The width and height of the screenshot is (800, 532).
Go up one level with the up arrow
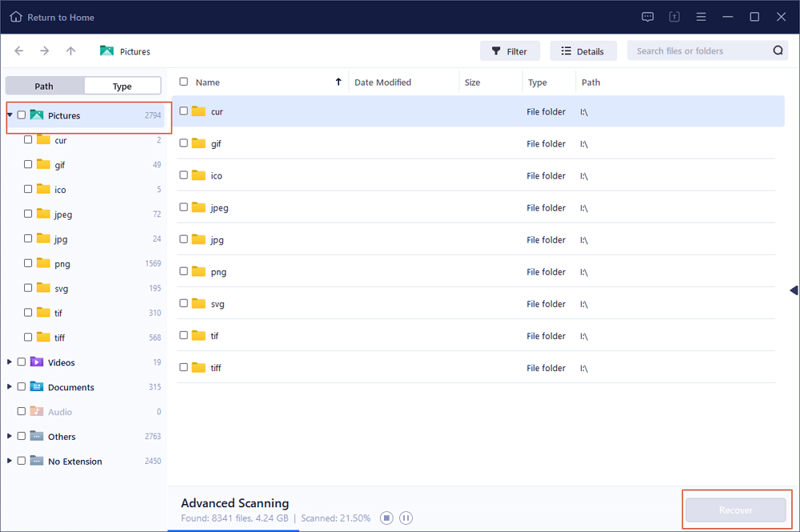[70, 51]
